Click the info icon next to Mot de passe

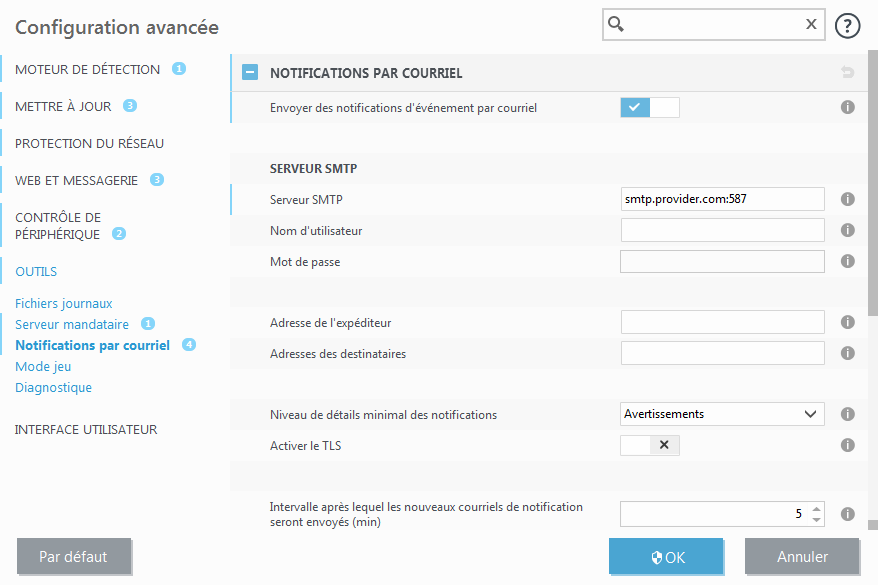point(847,261)
